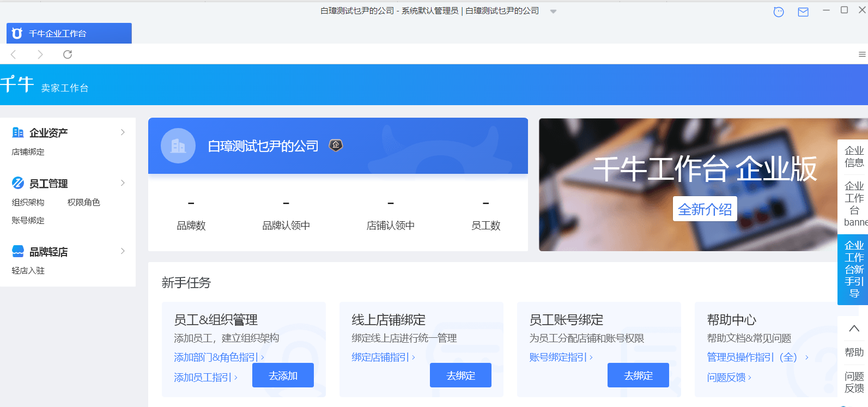
Task: Click the 品牌轻店 shop icon
Action: (x=18, y=251)
